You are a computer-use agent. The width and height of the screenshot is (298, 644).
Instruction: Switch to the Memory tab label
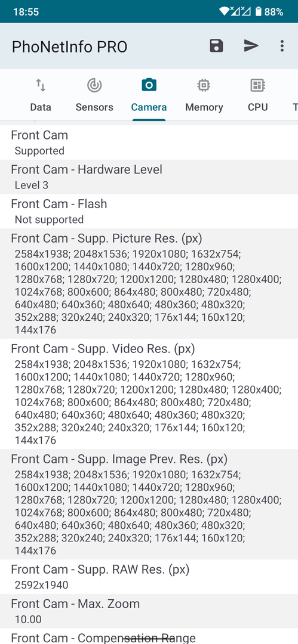204,107
